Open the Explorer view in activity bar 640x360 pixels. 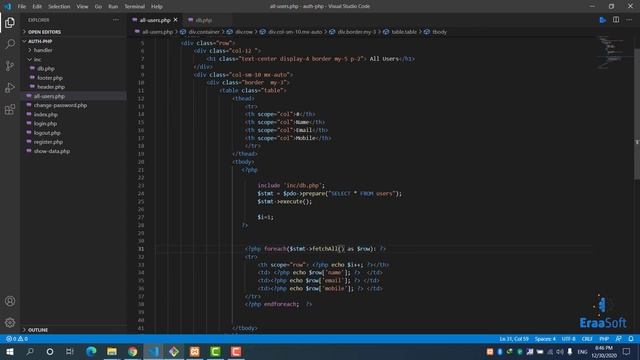pyautogui.click(x=10, y=22)
